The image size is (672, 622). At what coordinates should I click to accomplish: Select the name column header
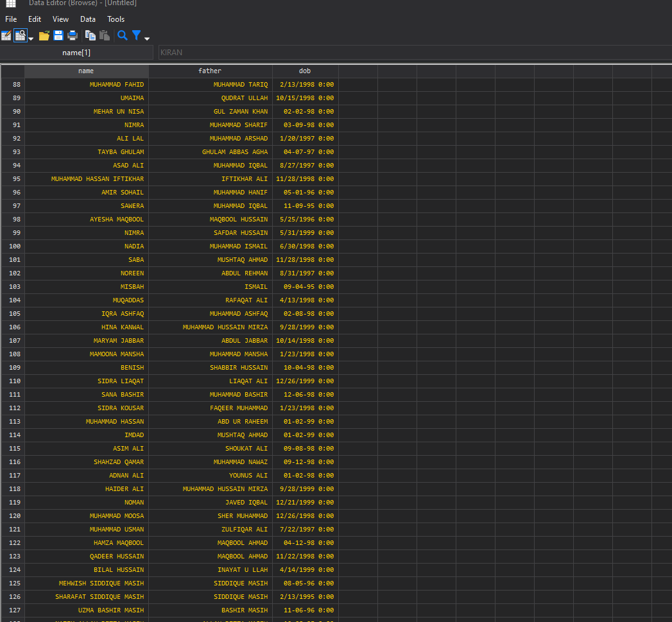pos(86,71)
